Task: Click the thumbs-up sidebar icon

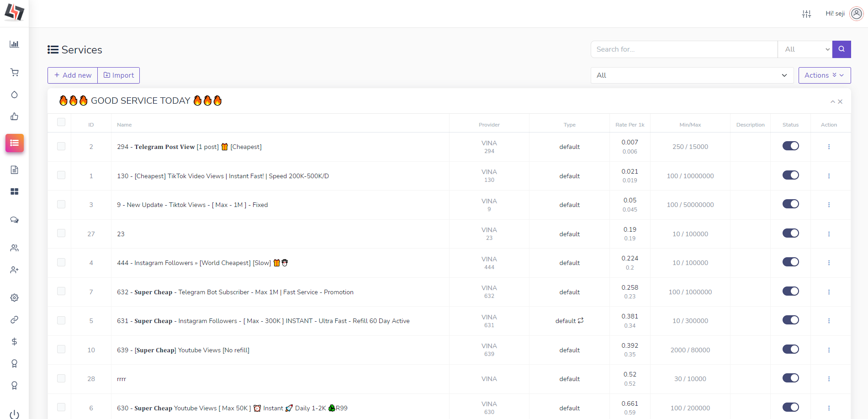Action: 14,117
